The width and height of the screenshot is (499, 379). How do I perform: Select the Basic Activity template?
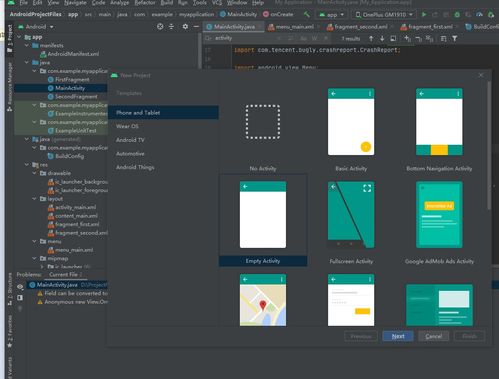[351, 130]
